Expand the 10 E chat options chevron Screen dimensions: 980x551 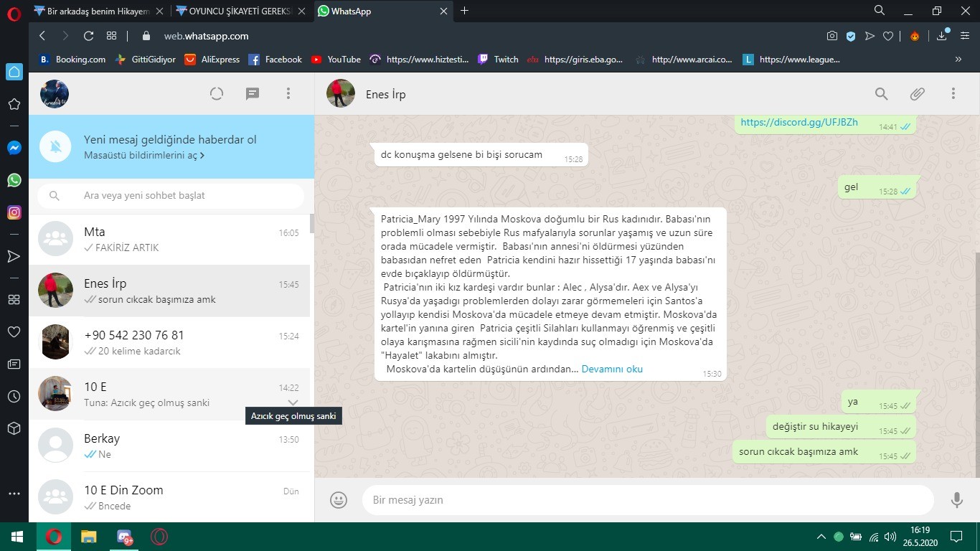[293, 402]
